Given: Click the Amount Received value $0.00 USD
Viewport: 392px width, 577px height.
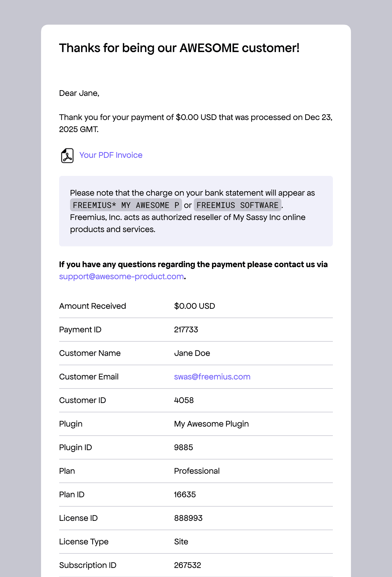Looking at the screenshot, I should click(194, 306).
